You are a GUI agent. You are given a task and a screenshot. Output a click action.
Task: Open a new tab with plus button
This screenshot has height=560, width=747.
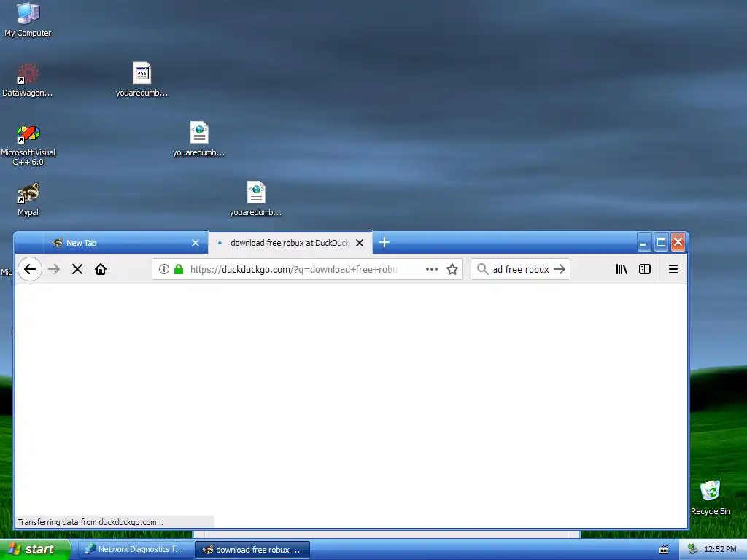coord(384,242)
